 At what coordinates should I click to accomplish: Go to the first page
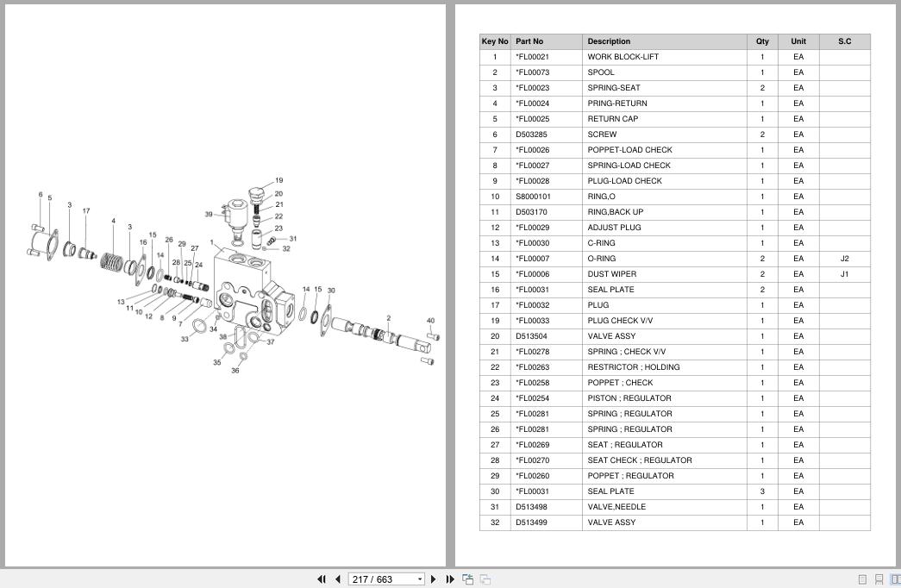[322, 579]
